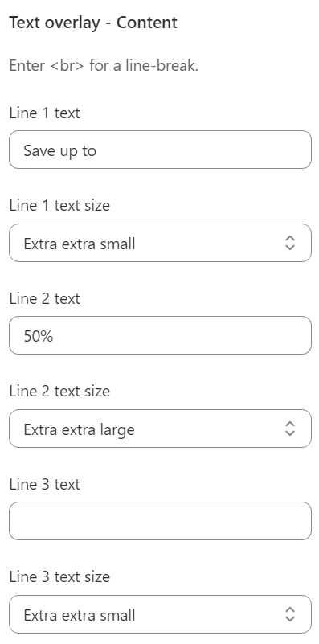Click the 'Line 2 text' label

(x=44, y=298)
